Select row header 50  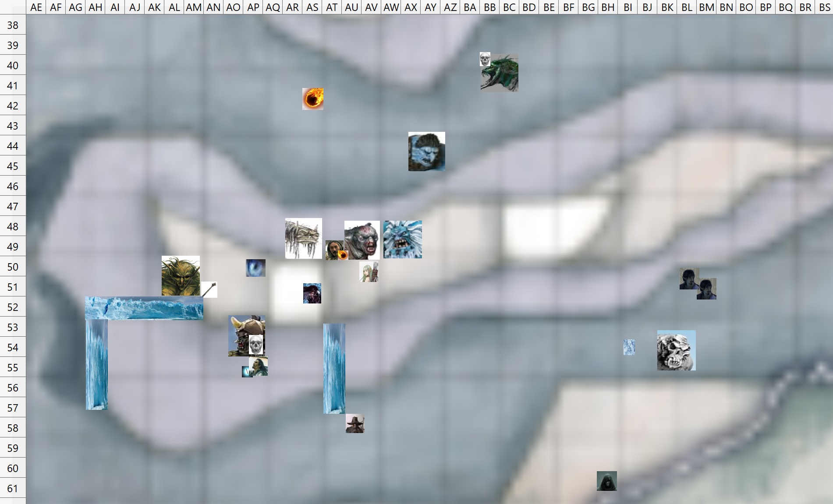(13, 267)
